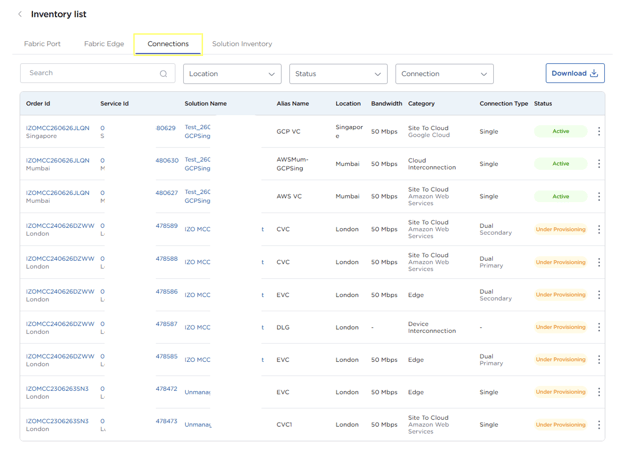Open kebab menu for CVC1 478473 row
This screenshot has width=622, height=458.
599,425
